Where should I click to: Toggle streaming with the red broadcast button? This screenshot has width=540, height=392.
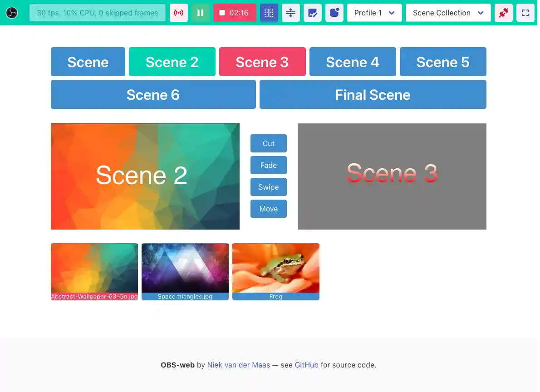point(178,13)
